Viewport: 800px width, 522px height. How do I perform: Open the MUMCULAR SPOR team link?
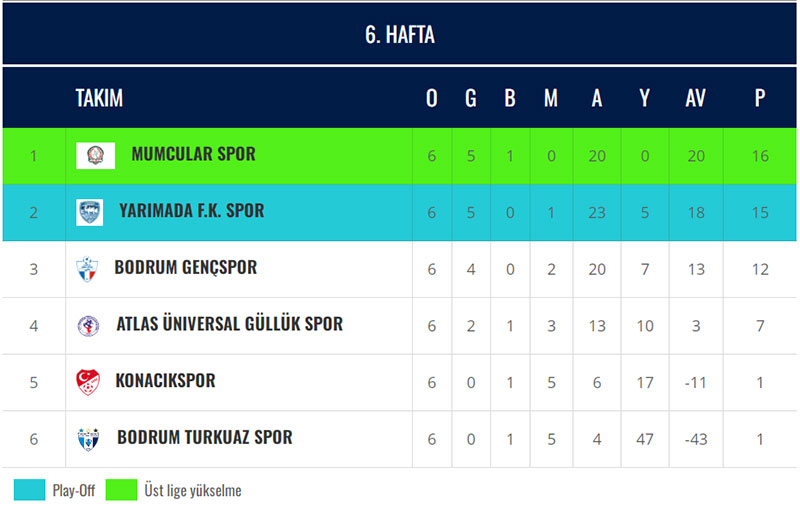click(x=193, y=155)
